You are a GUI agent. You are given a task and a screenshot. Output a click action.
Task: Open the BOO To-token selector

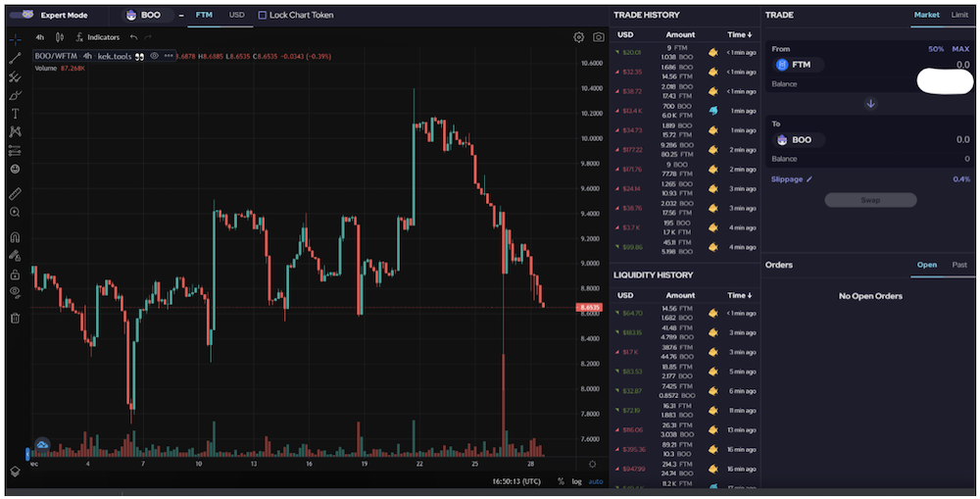click(798, 140)
